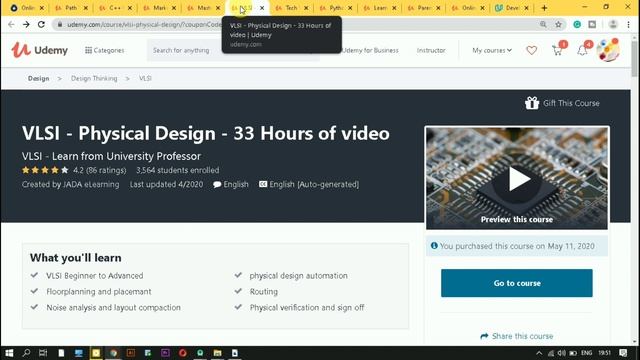Click the 'Go to course' button

[517, 283]
